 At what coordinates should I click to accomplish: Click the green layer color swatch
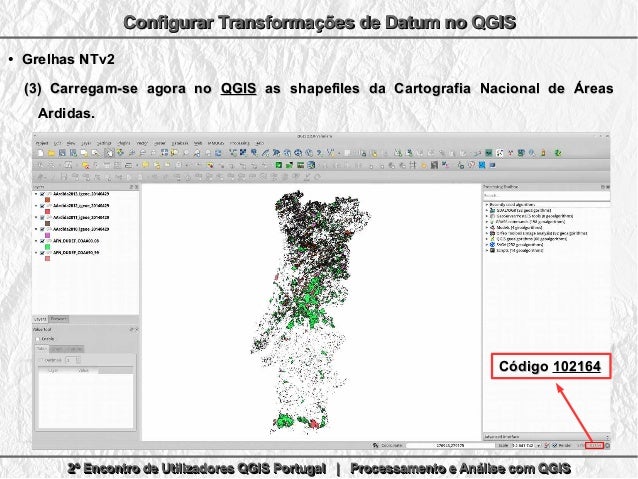point(48,247)
